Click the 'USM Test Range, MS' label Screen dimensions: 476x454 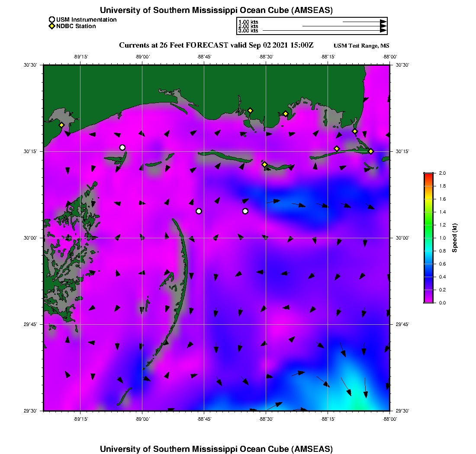361,46
